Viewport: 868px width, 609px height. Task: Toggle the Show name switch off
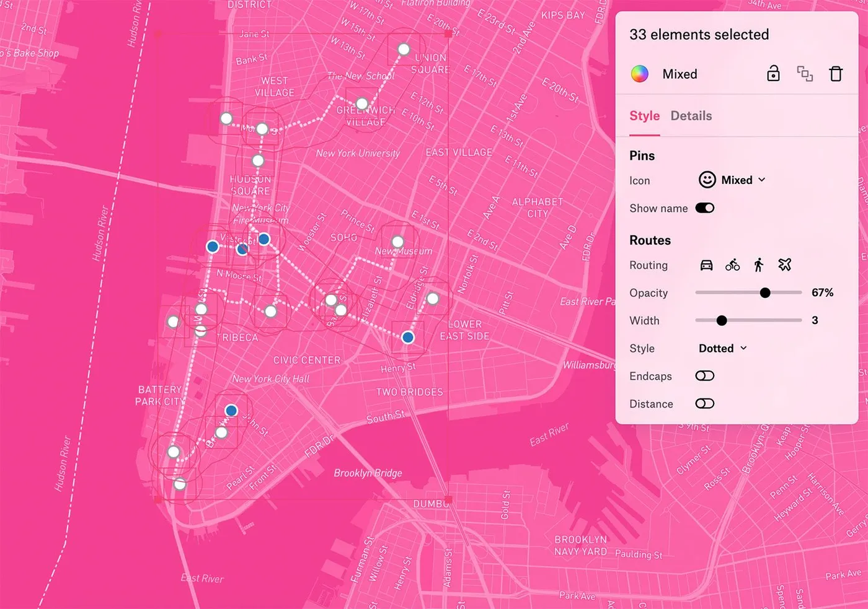pyautogui.click(x=705, y=208)
